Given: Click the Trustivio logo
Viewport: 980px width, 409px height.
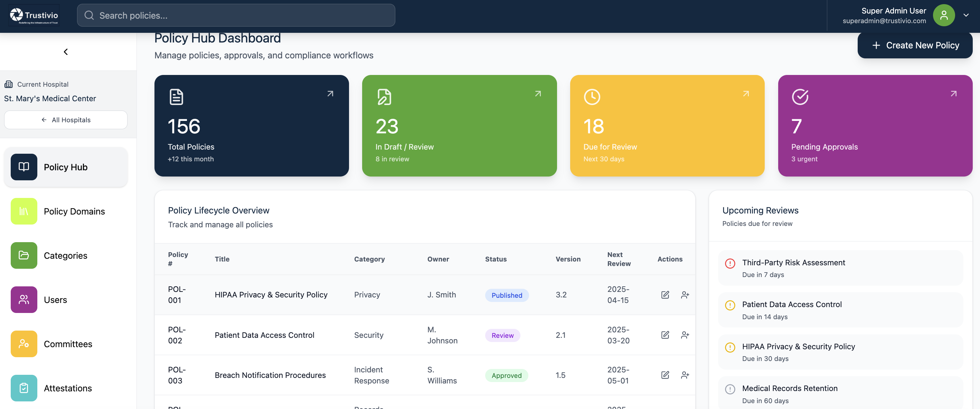Looking at the screenshot, I should [34, 16].
